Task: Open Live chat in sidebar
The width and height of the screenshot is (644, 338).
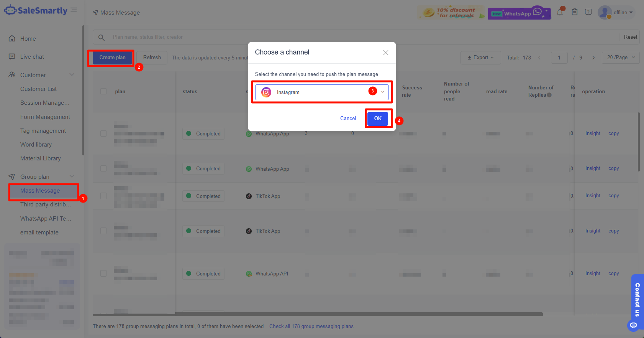Action: [x=32, y=57]
